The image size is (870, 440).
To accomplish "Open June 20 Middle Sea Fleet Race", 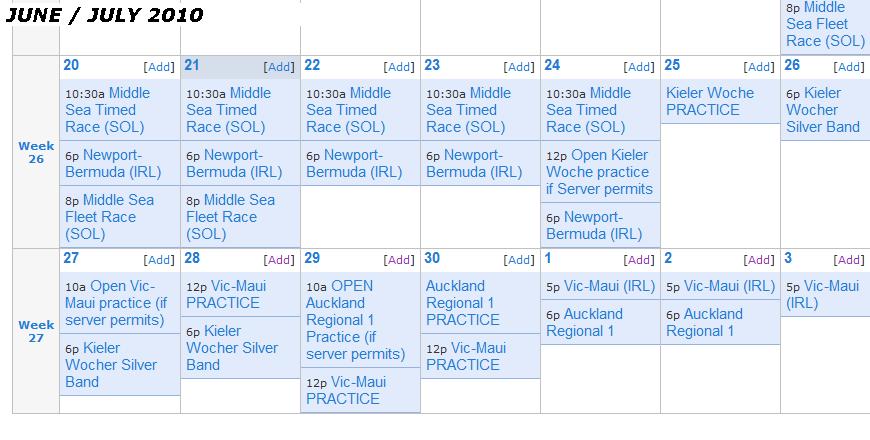I will coord(109,217).
